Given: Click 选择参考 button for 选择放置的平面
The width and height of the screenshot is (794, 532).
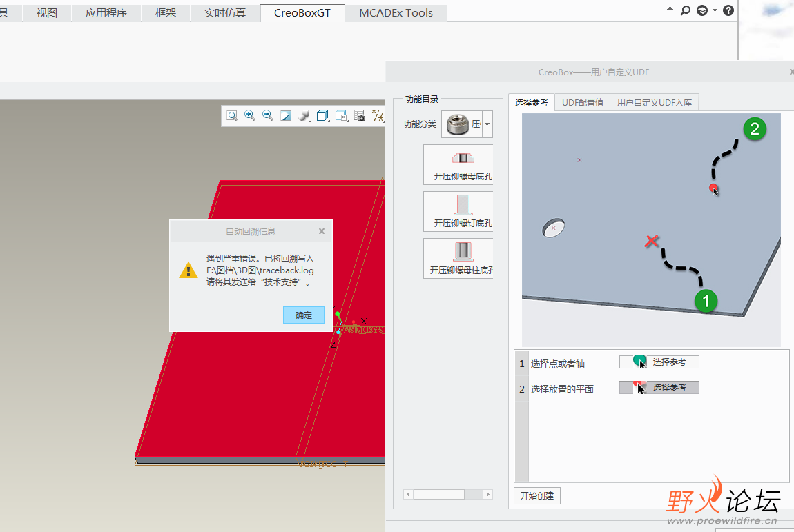Looking at the screenshot, I should tap(659, 388).
